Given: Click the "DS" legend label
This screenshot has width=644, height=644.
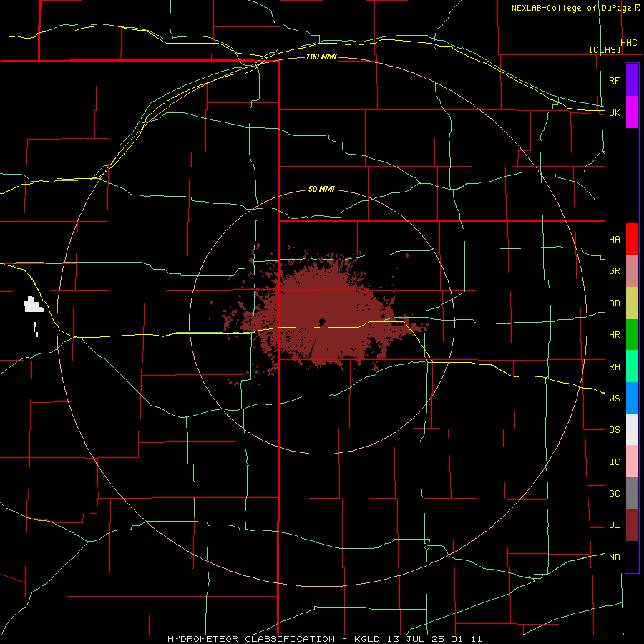Looking at the screenshot, I should (x=614, y=430).
